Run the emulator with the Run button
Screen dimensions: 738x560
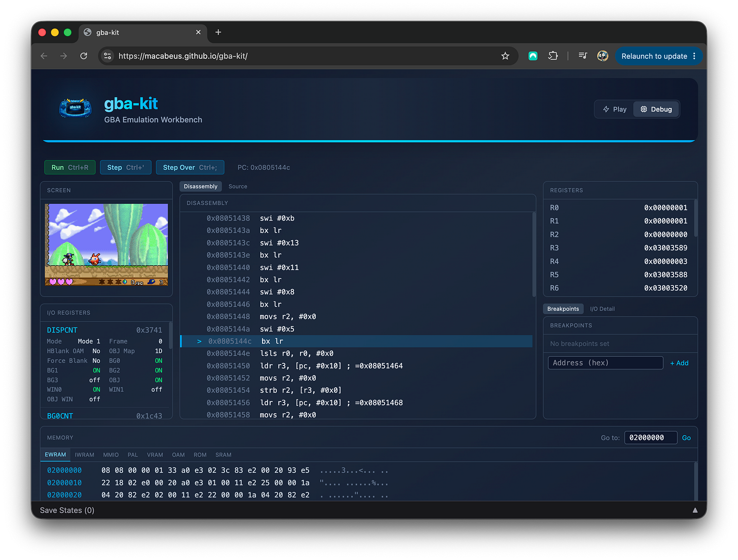70,167
